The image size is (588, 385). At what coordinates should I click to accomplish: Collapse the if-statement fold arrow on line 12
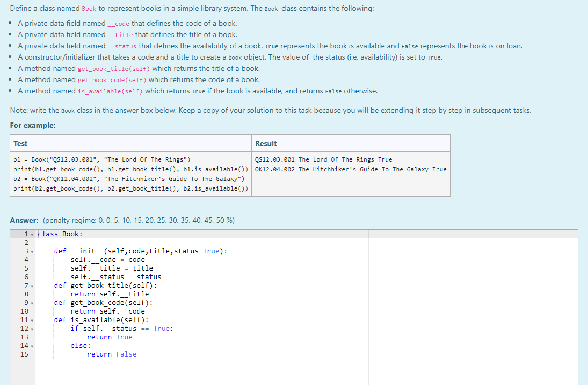32,330
